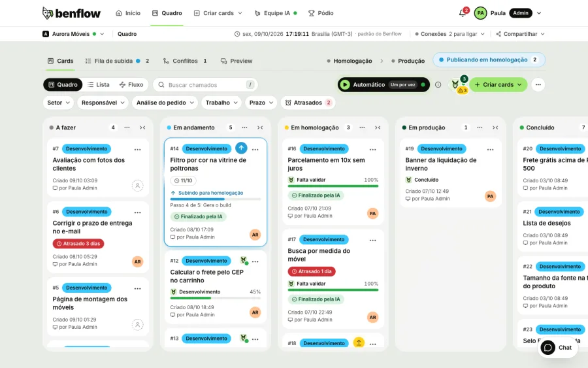Click the PA avatar on card #19

click(490, 196)
